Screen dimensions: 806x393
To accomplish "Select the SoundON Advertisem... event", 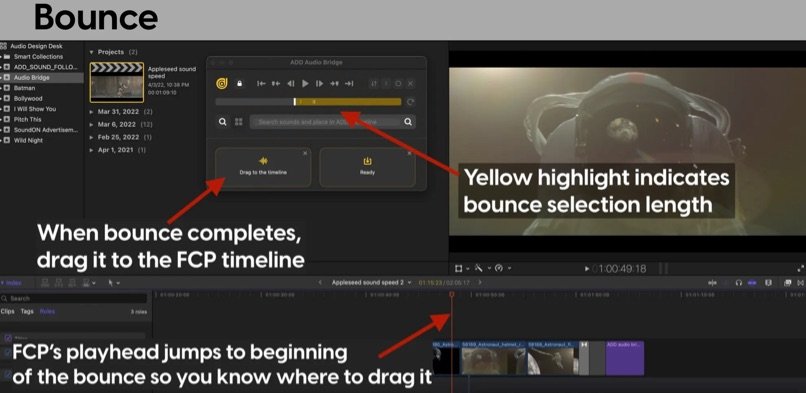I will [46, 129].
